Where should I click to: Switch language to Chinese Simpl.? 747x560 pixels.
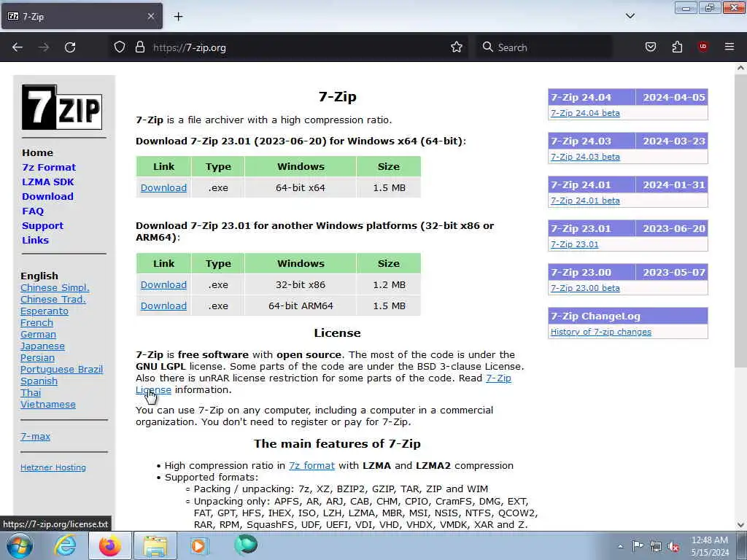55,287
